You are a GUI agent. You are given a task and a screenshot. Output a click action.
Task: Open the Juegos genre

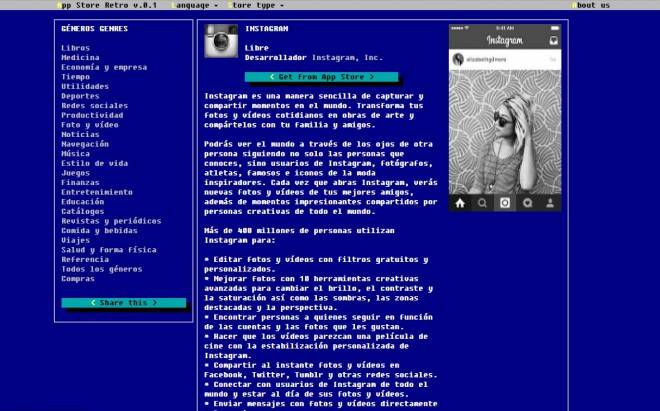pos(75,173)
